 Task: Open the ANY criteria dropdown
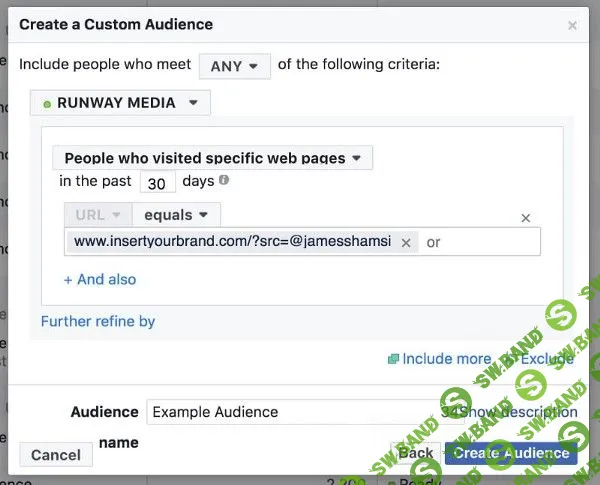click(x=234, y=66)
